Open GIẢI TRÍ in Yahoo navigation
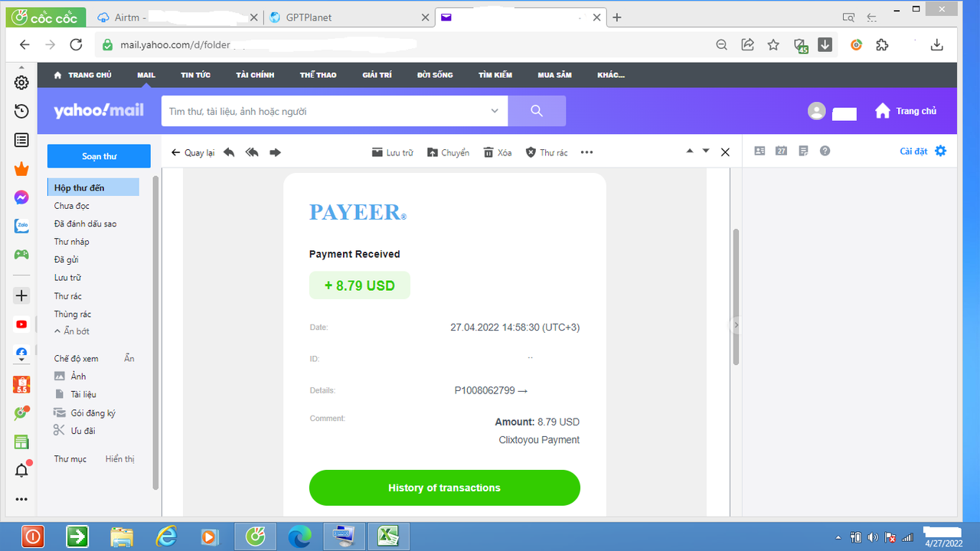The width and height of the screenshot is (980, 551). coord(377,75)
